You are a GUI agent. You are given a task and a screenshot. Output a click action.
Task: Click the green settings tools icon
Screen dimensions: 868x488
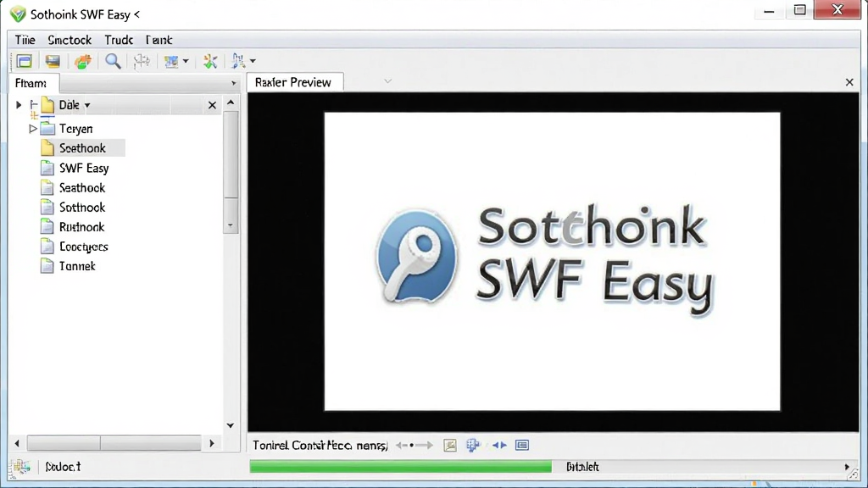[210, 61]
